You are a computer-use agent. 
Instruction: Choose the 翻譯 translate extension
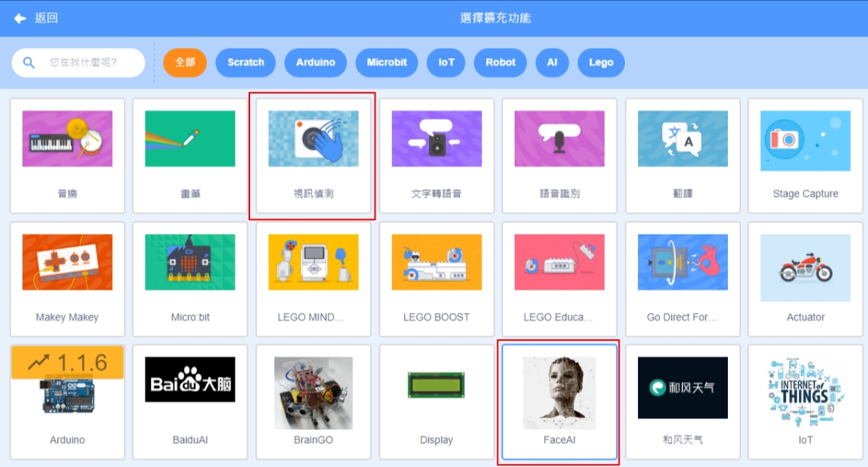(x=682, y=156)
